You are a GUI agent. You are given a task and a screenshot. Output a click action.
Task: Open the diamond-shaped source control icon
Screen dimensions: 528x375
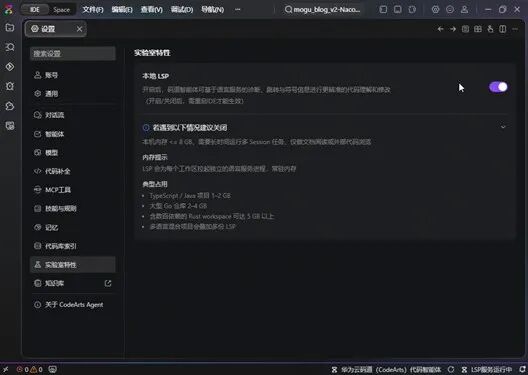pos(10,67)
